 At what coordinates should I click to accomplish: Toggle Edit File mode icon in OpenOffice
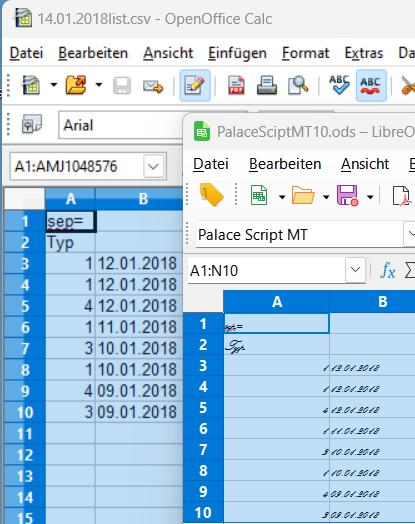click(195, 86)
